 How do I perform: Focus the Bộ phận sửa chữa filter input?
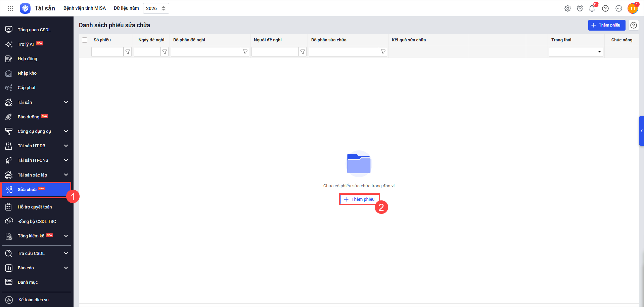point(344,52)
